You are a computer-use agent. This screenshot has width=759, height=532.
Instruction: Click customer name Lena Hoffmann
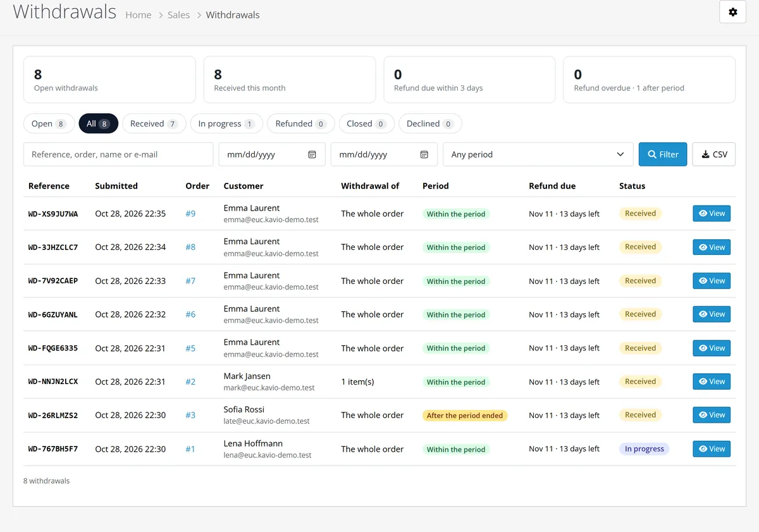tap(253, 443)
